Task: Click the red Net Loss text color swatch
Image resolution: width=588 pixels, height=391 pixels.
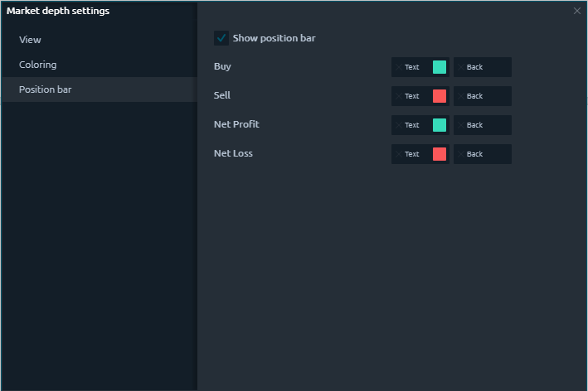Action: [x=440, y=154]
